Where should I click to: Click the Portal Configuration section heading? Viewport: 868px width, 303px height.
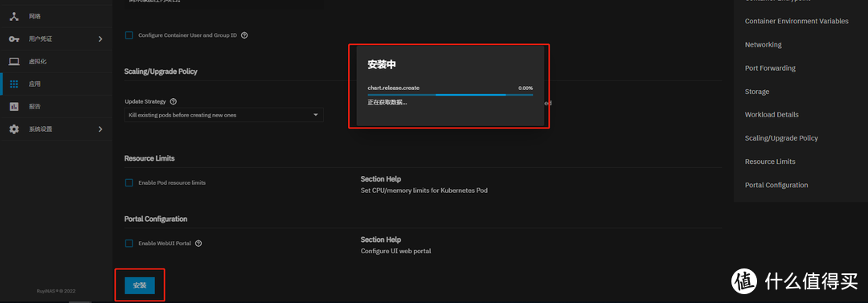tap(156, 219)
